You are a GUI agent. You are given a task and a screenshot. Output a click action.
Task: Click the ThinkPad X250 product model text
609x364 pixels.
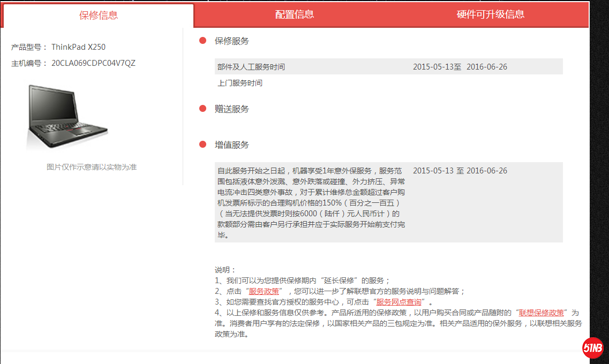click(x=78, y=47)
